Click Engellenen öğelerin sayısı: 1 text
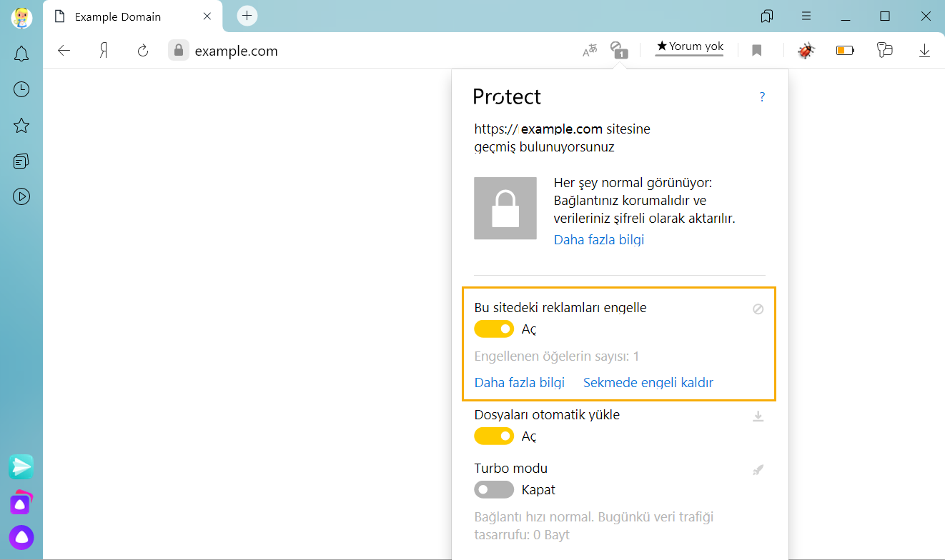The image size is (945, 560). [557, 356]
